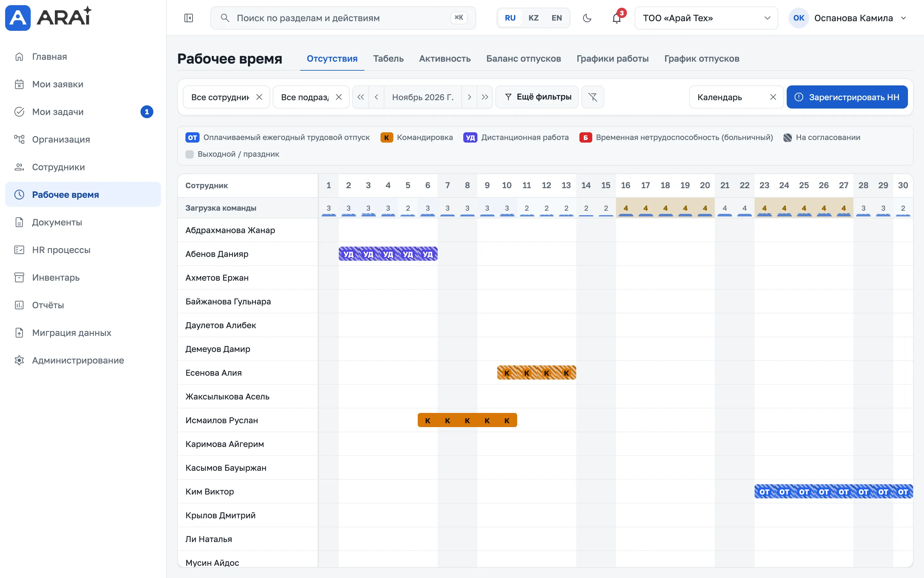Jump back with double left chevron
The height and width of the screenshot is (578, 924).
click(360, 97)
